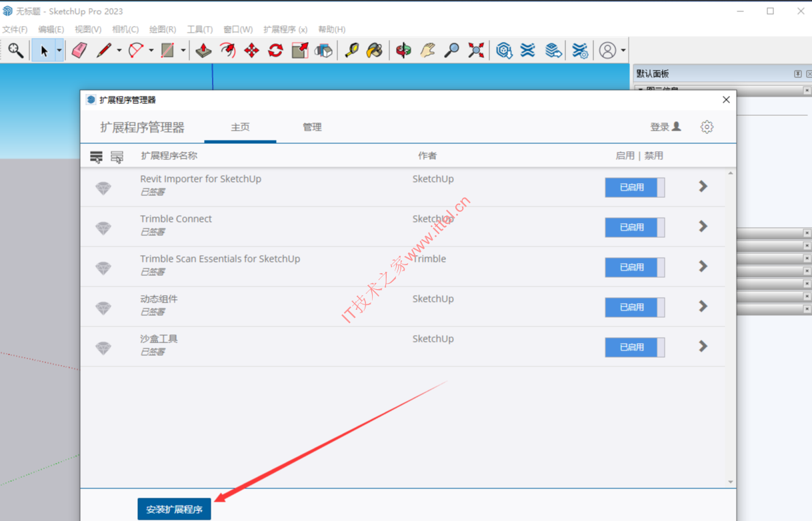Open the 视图(V) menu
Screen dimensions: 812x521
pyautogui.click(x=88, y=29)
